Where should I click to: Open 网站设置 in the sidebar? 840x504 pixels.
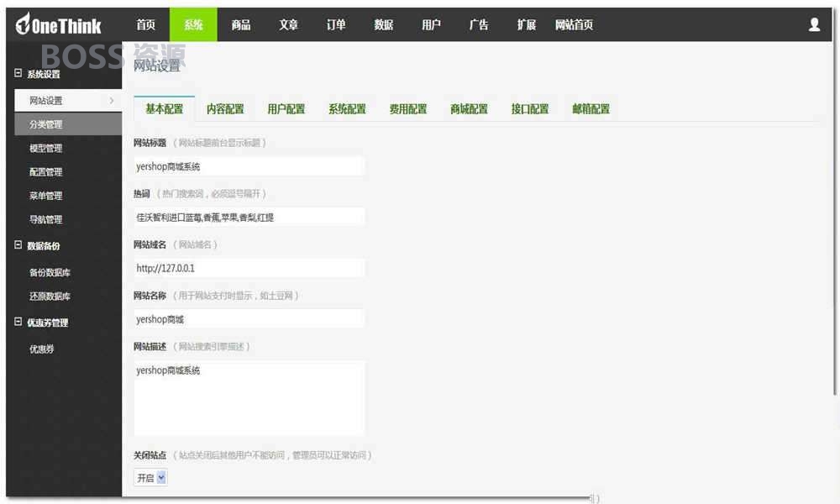click(68, 101)
